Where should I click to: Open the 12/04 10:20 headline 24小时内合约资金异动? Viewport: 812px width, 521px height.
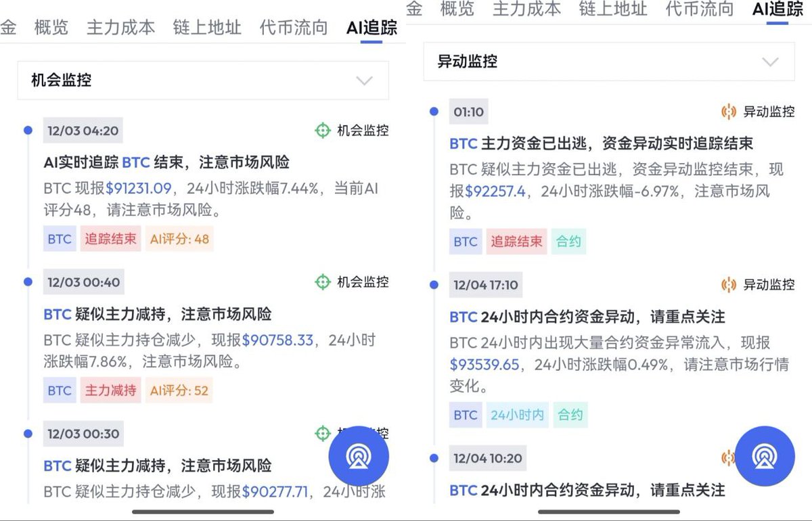click(587, 490)
